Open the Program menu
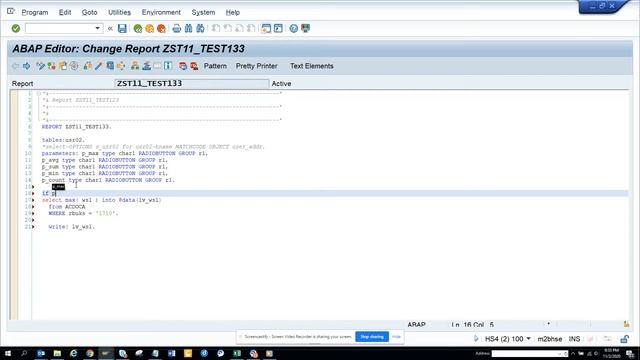The height and width of the screenshot is (360, 640). [35, 12]
